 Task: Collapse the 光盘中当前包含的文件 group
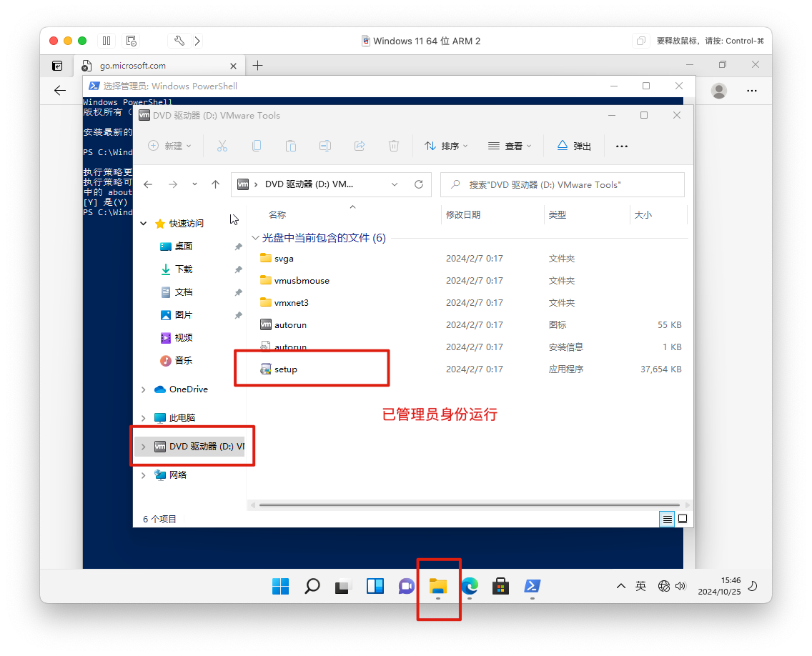click(x=255, y=238)
